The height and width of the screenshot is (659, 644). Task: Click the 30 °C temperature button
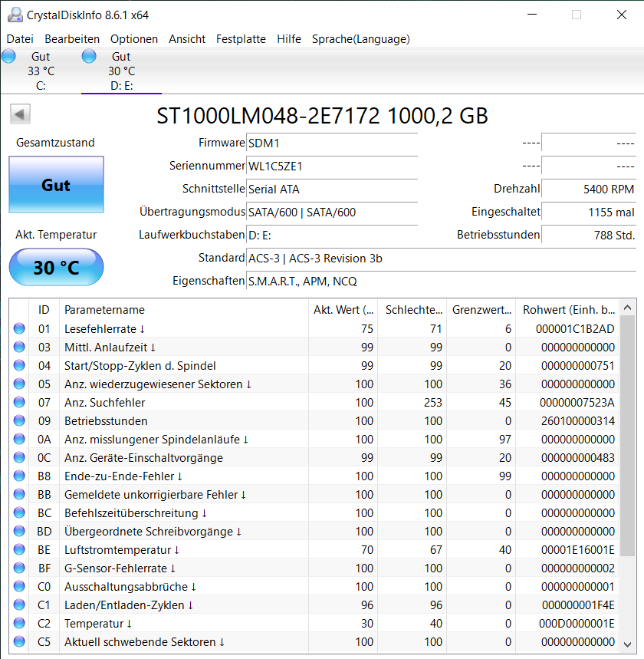56,267
